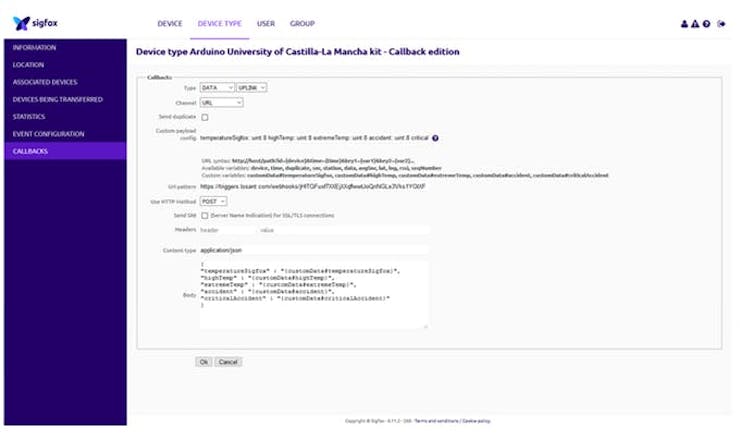
Task: Click the Ok button
Action: [x=203, y=362]
